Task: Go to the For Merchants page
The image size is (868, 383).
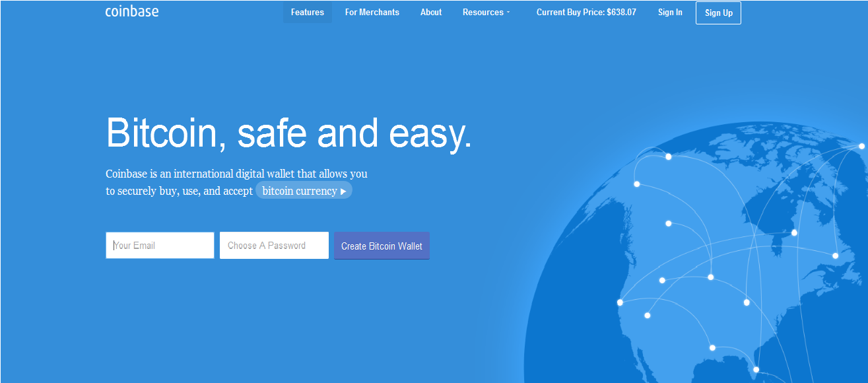Action: pyautogui.click(x=372, y=13)
